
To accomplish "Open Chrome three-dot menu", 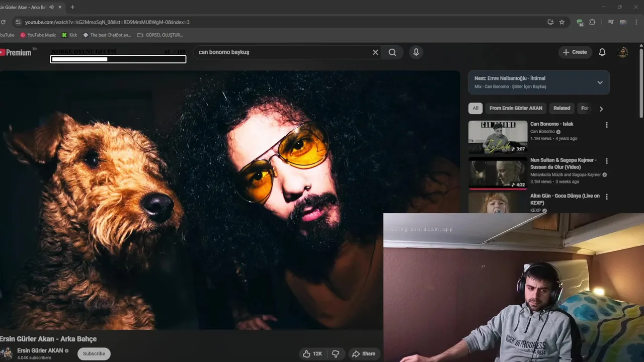I will pyautogui.click(x=636, y=22).
